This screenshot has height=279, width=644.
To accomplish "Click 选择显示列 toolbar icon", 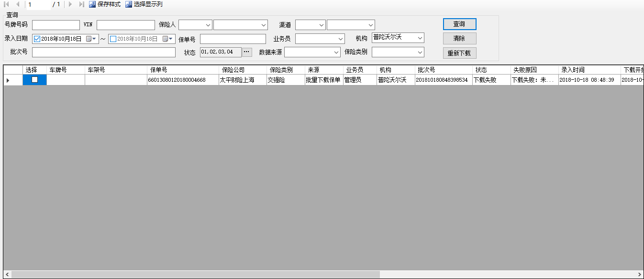I will pyautogui.click(x=129, y=4).
